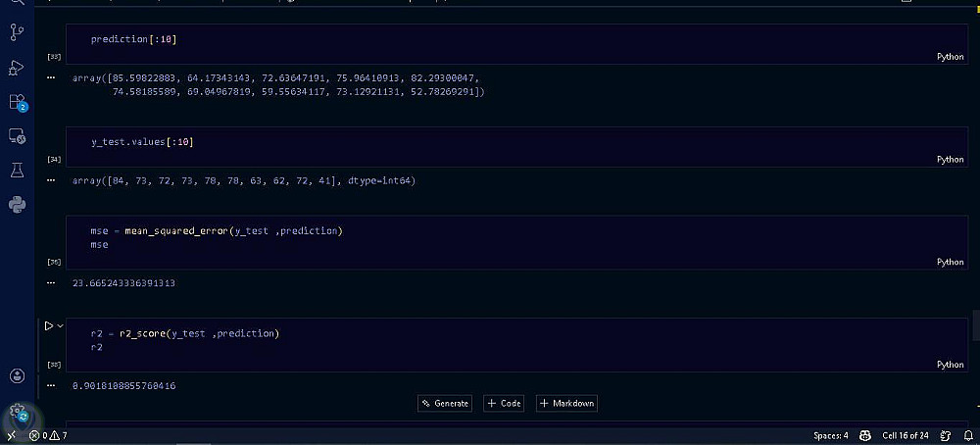The image size is (980, 445).
Task: Open the Accounts menu
Action: click(18, 375)
